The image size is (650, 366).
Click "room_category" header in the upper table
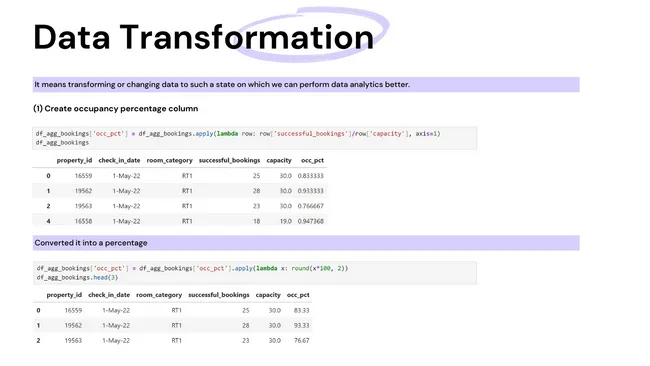pos(170,160)
